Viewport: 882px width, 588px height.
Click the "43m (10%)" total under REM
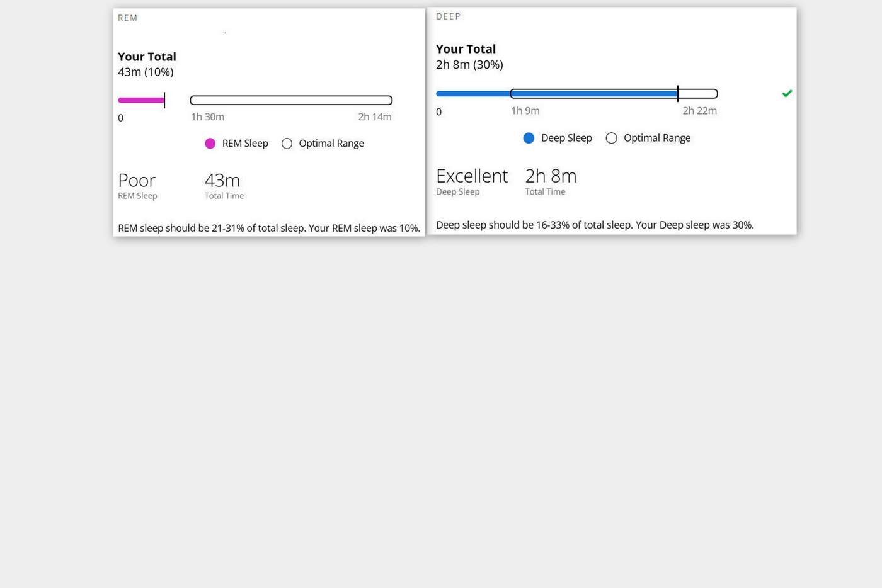pyautogui.click(x=146, y=72)
